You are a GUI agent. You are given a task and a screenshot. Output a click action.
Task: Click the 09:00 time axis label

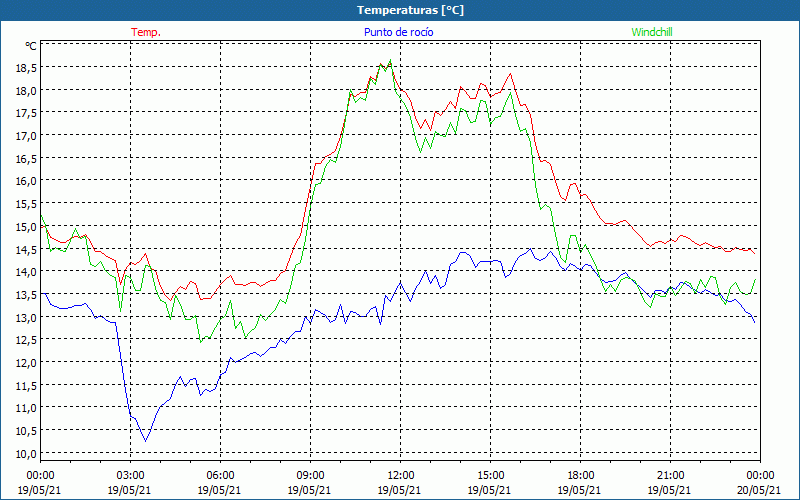coord(310,475)
